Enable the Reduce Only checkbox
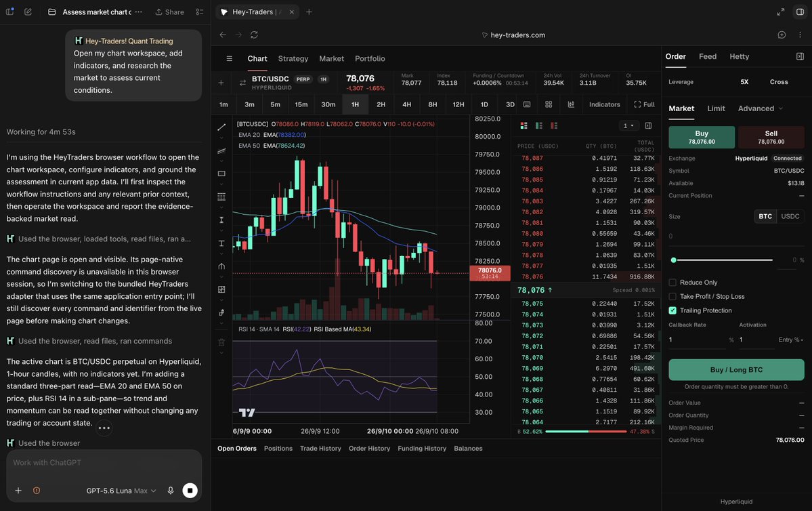This screenshot has height=511, width=812. 672,283
